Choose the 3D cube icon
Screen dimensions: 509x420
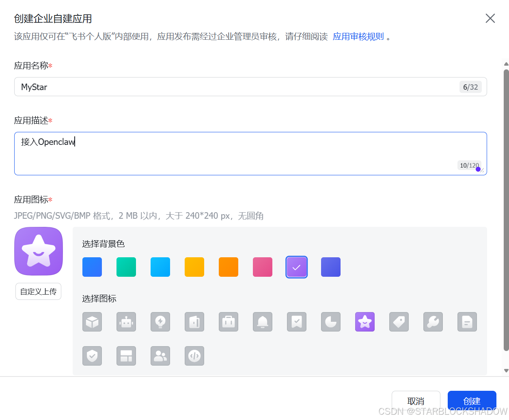click(92, 322)
